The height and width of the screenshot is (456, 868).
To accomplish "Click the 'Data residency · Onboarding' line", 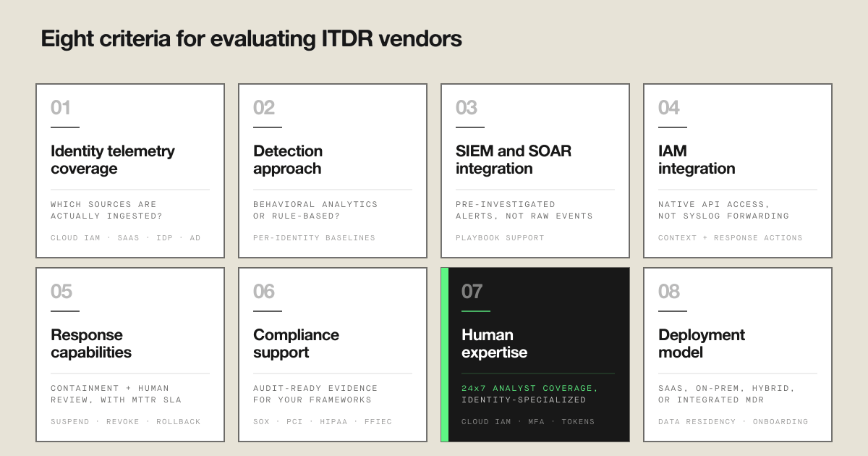I will pyautogui.click(x=733, y=421).
